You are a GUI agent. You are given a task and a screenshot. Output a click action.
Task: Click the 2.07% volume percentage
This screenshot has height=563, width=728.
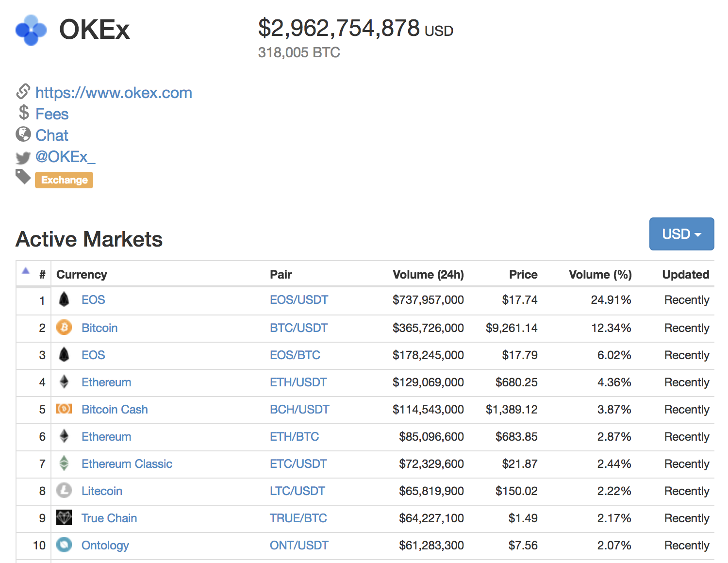614,546
